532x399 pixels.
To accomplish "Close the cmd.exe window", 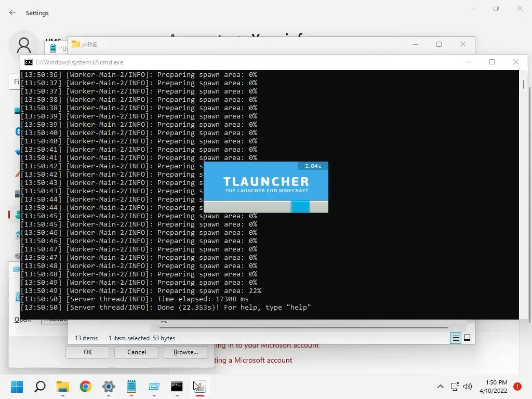I will click(x=516, y=62).
